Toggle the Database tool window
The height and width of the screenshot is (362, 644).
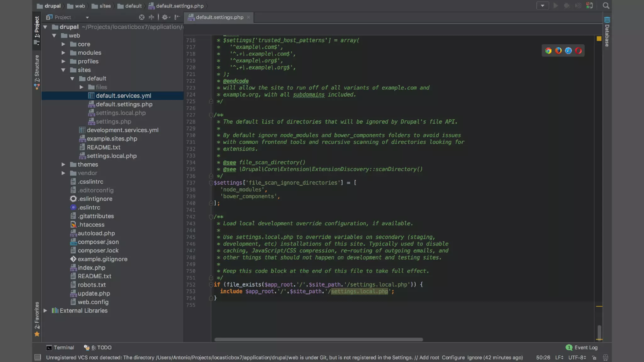(x=607, y=32)
